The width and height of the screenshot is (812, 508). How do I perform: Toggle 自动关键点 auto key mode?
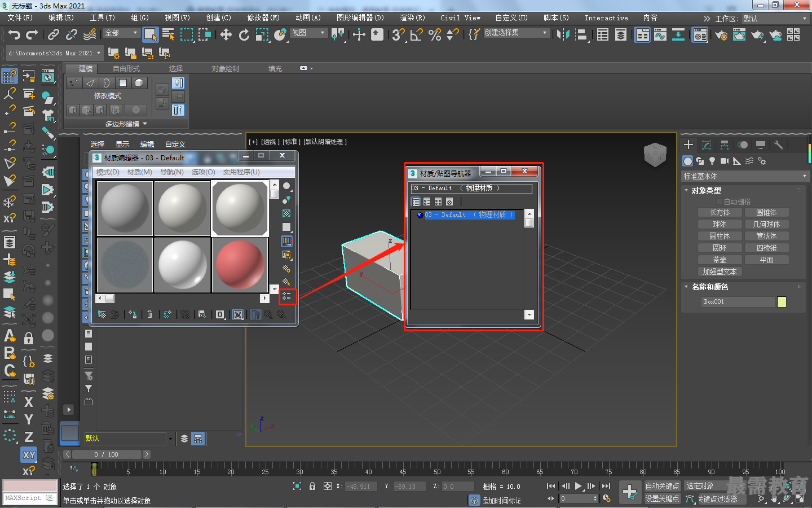[x=663, y=486]
